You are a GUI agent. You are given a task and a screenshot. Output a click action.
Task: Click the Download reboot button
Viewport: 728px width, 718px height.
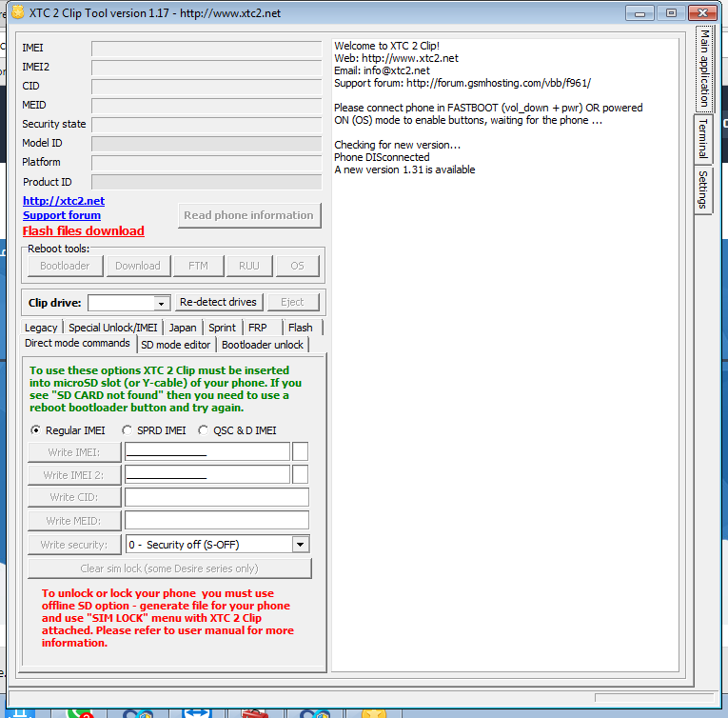coord(138,266)
